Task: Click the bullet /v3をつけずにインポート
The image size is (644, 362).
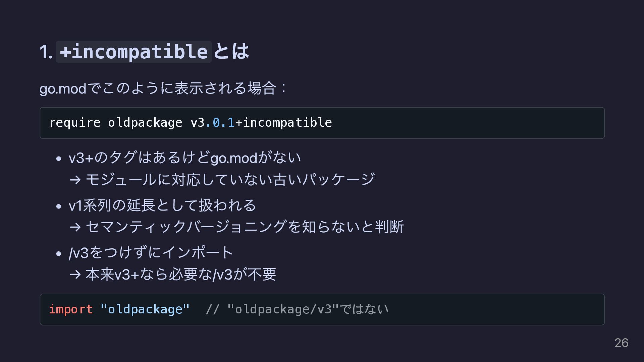Action: [151, 252]
